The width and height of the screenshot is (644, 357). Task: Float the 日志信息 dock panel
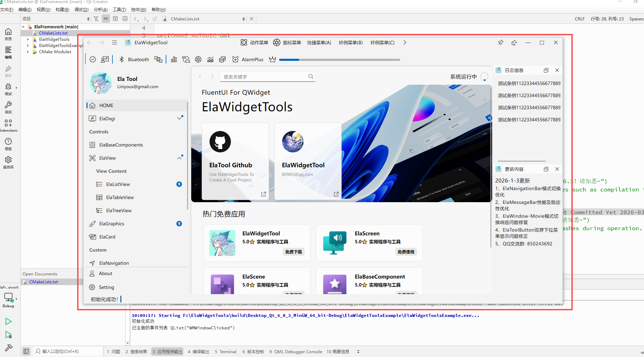(x=546, y=70)
